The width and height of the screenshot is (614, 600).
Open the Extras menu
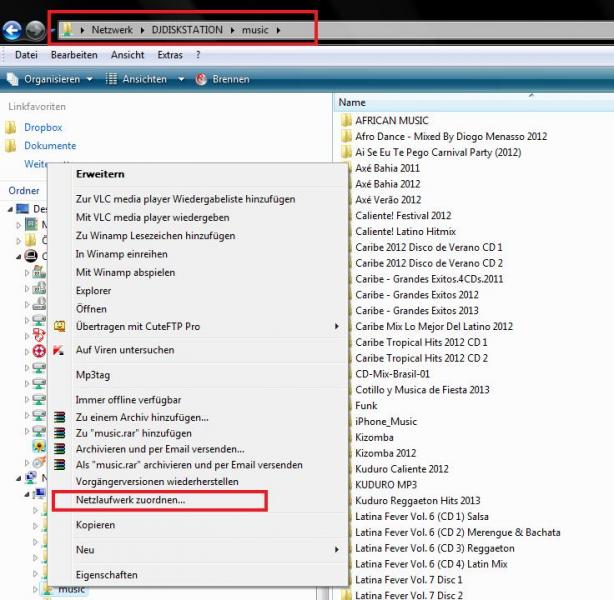click(x=170, y=55)
